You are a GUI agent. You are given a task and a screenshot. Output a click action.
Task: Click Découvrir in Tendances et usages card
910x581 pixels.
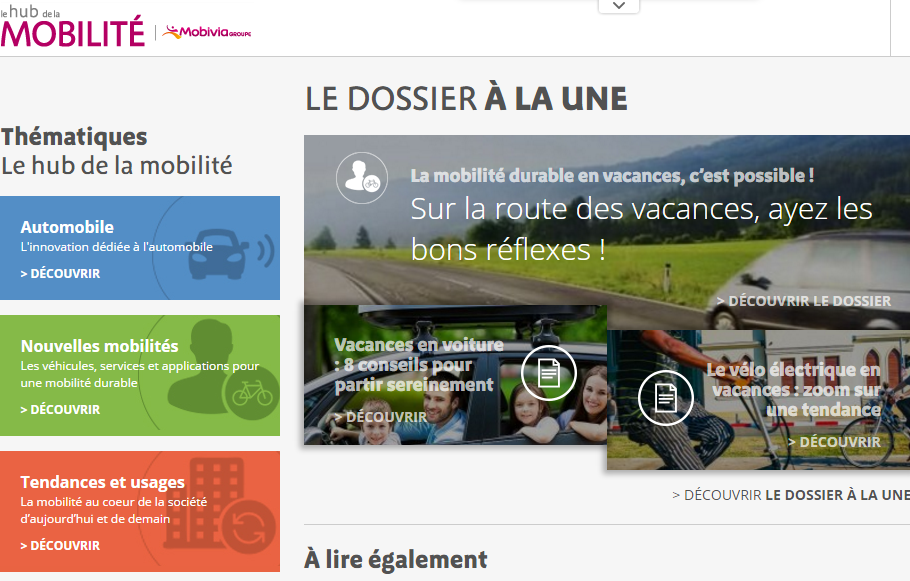60,546
